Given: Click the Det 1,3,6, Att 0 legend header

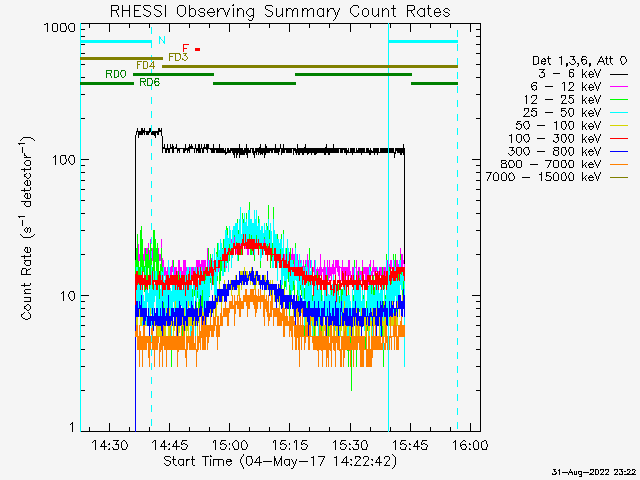Looking at the screenshot, I should [x=579, y=61].
